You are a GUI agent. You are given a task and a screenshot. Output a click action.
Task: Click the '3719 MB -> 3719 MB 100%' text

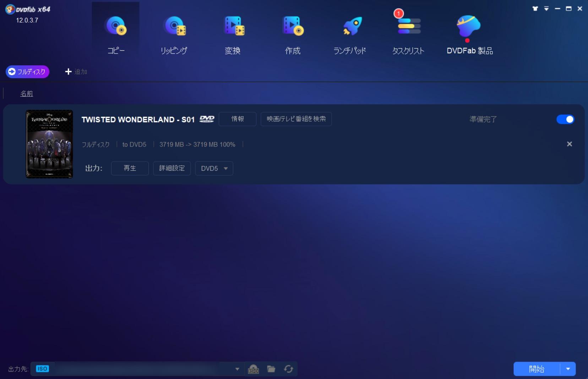click(x=197, y=144)
